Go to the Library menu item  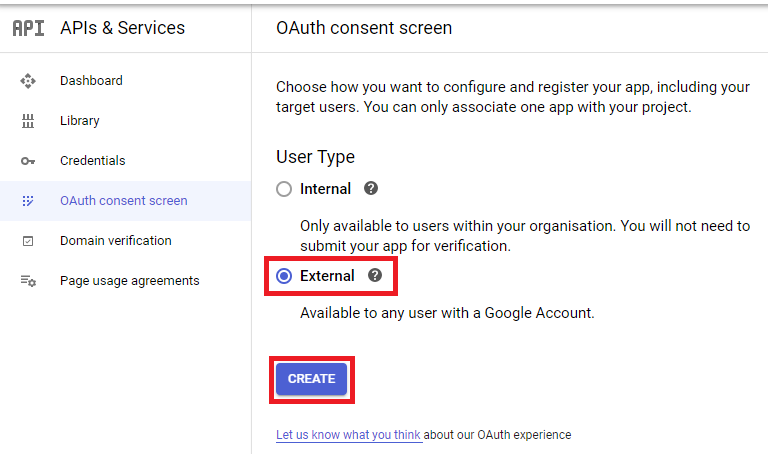pos(80,121)
